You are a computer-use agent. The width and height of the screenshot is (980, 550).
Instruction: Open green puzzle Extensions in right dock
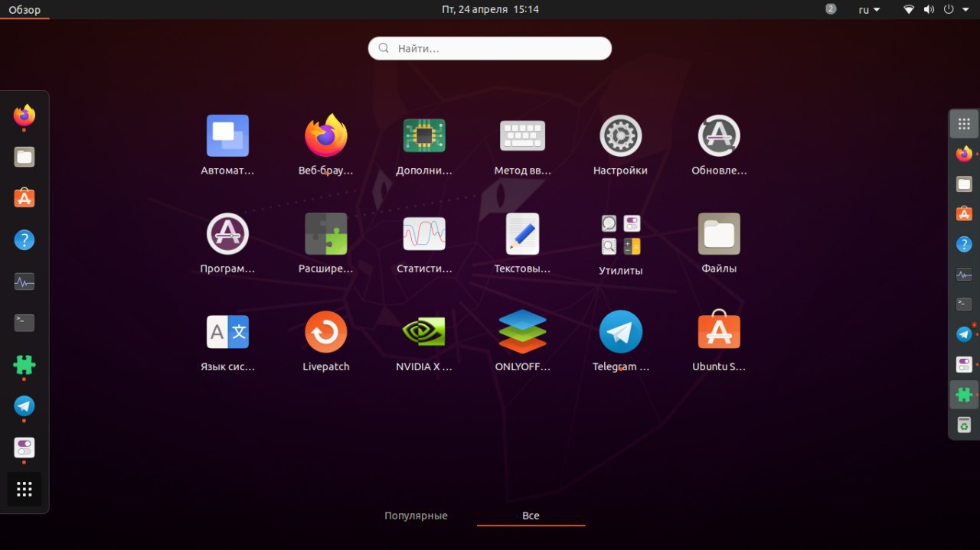point(964,394)
